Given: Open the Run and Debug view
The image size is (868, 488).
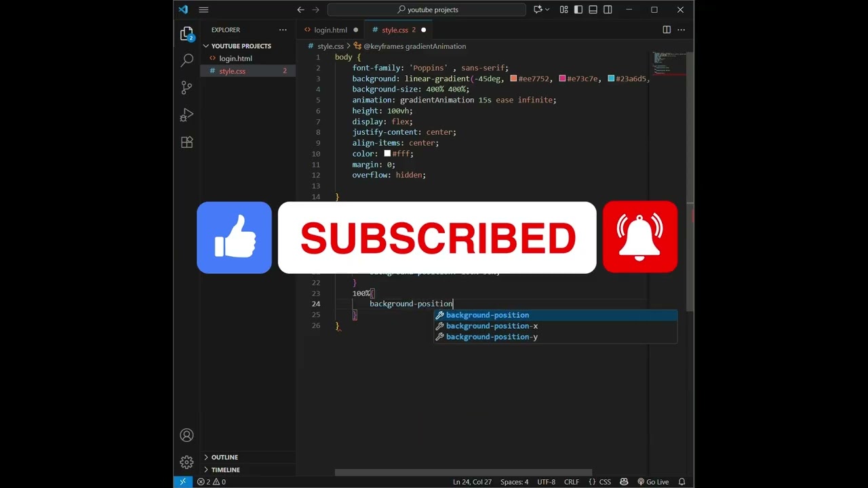Looking at the screenshot, I should (187, 115).
